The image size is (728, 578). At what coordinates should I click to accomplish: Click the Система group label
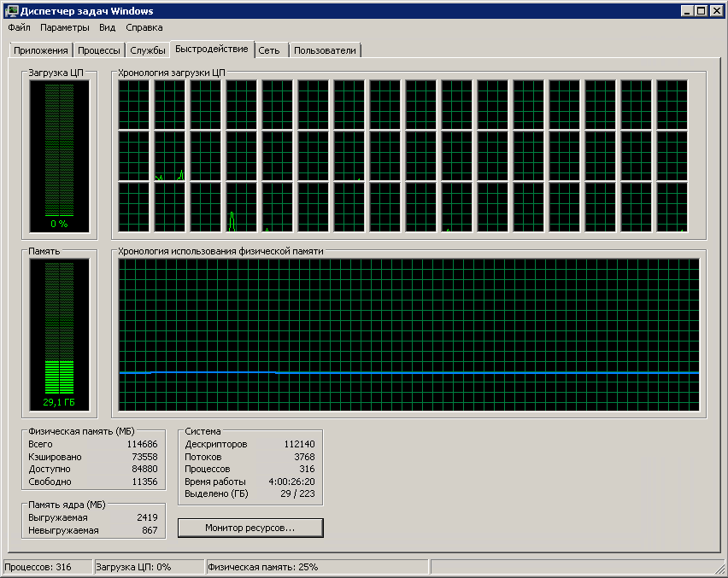click(203, 431)
